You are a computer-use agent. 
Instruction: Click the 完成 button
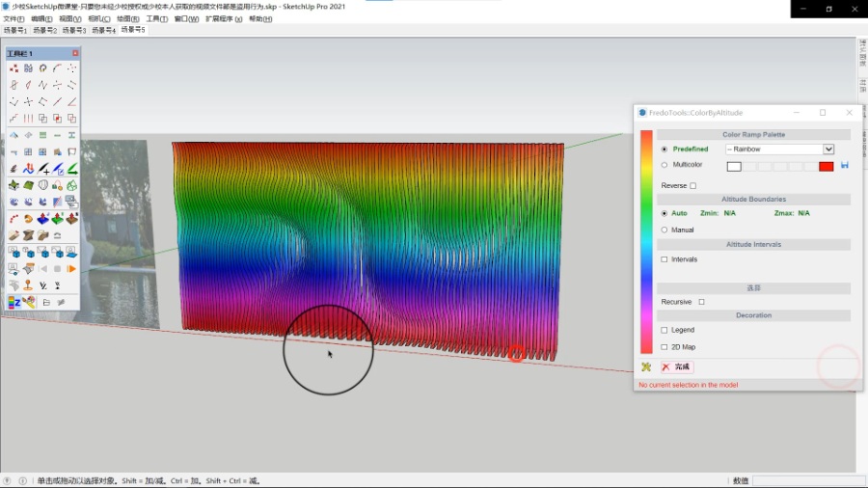(676, 366)
